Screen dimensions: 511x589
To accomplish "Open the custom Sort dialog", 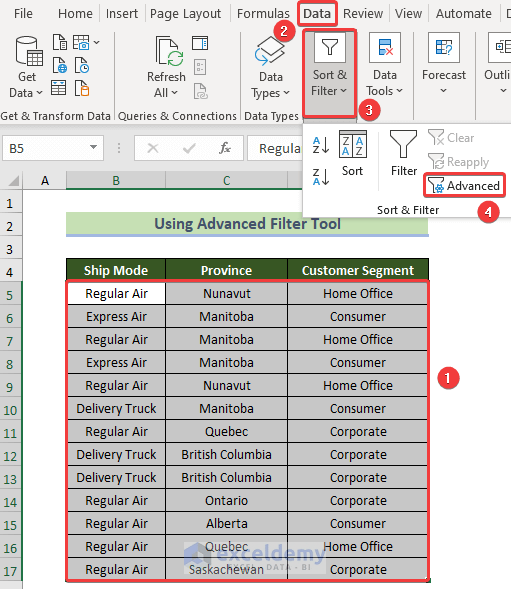I will click(x=352, y=153).
